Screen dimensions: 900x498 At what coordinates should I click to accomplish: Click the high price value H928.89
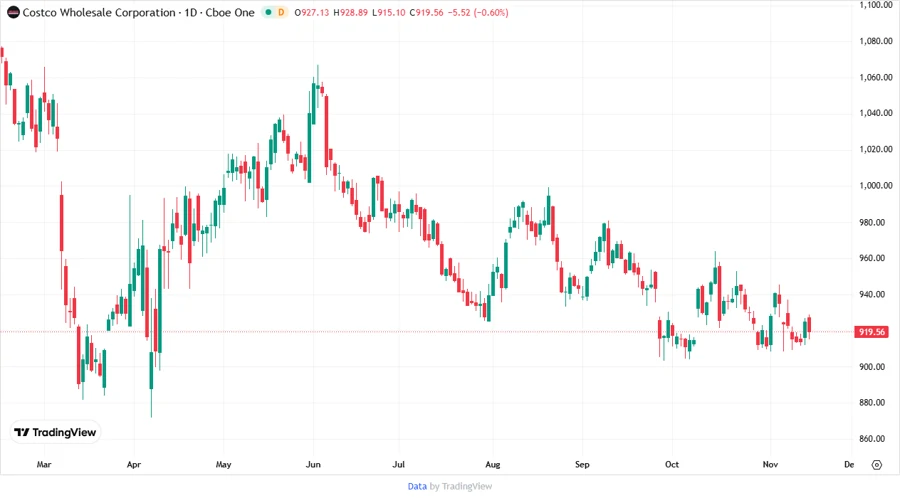coord(351,13)
